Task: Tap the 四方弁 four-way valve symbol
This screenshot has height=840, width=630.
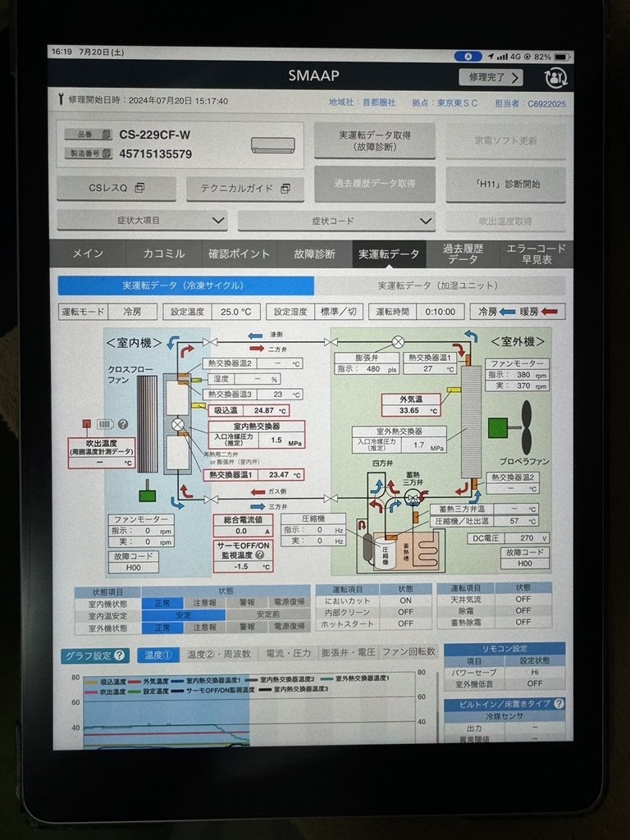Action: tap(384, 498)
